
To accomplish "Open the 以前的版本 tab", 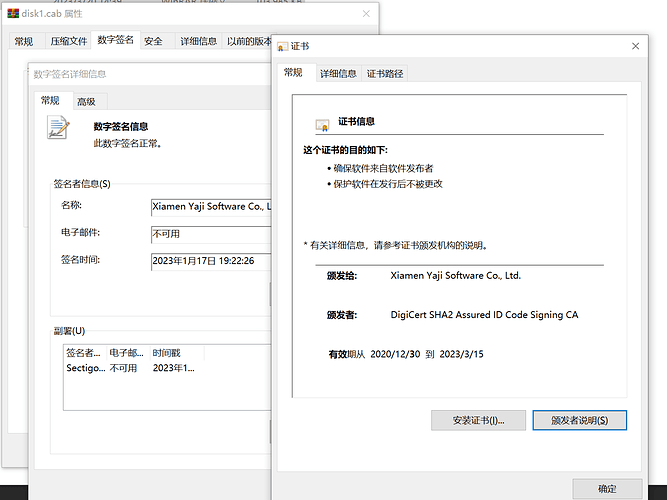I will click(x=249, y=41).
